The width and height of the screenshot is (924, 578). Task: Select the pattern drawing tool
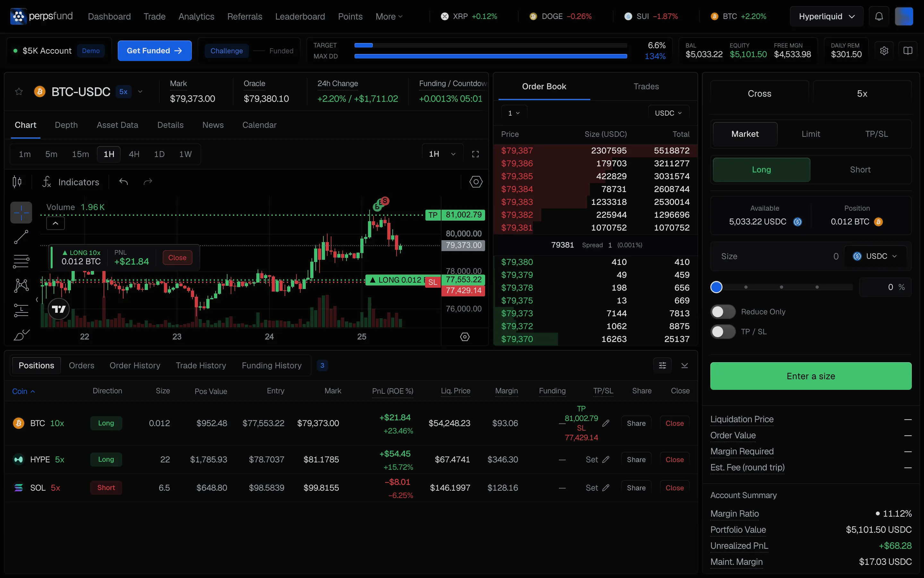pyautogui.click(x=21, y=285)
